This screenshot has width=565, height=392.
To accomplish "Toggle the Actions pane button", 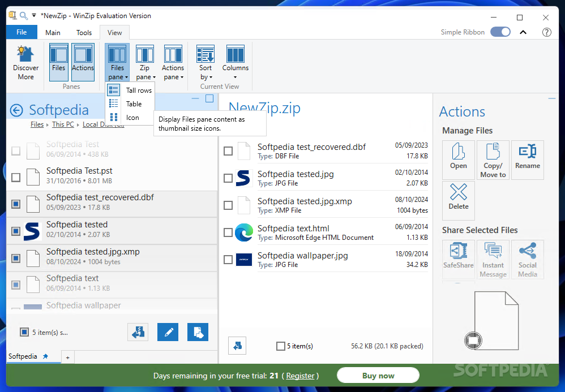I will tap(83, 62).
